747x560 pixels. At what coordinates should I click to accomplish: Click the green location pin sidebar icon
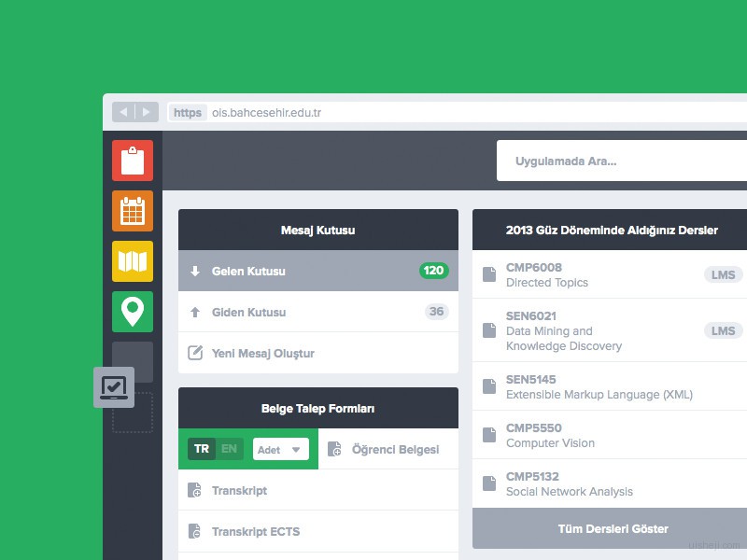pyautogui.click(x=132, y=312)
